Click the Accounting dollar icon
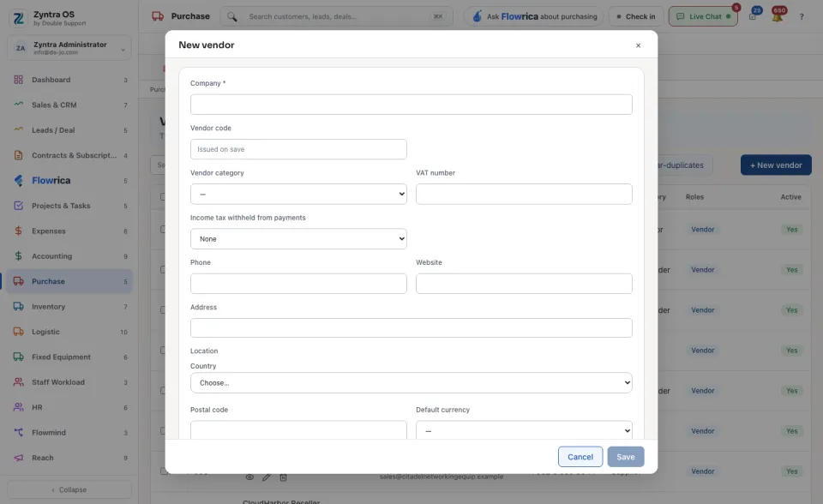 [18, 255]
